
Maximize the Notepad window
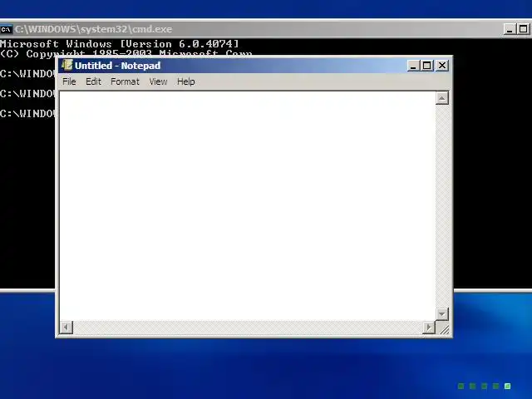coord(426,65)
